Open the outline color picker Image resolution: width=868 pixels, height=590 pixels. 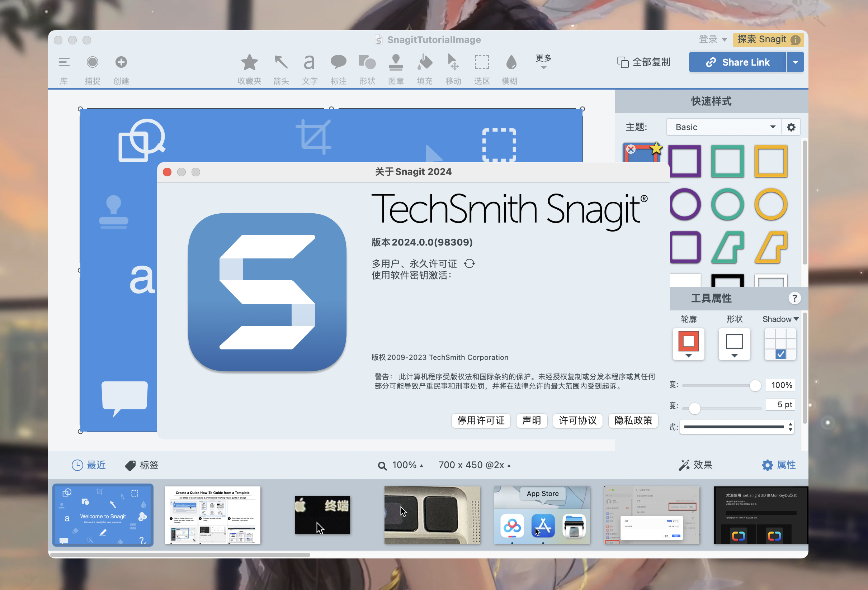coord(688,344)
